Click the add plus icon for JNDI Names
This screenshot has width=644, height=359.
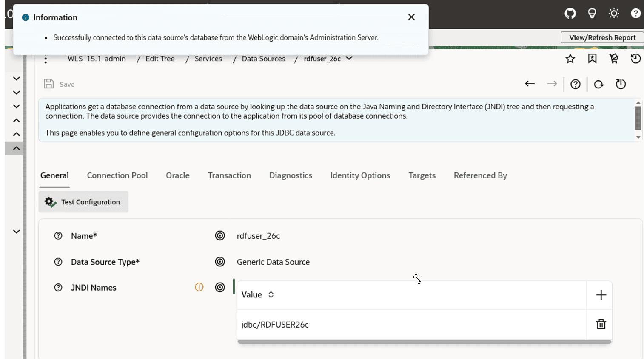(601, 295)
